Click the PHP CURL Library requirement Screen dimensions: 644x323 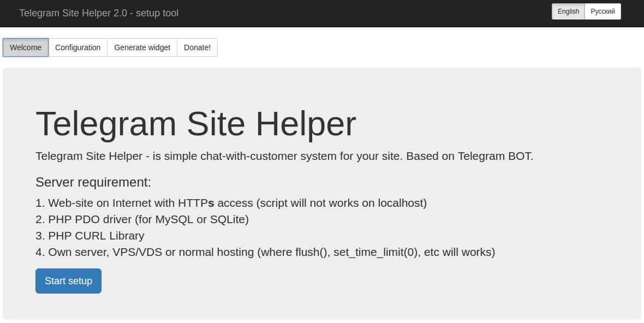90,236
